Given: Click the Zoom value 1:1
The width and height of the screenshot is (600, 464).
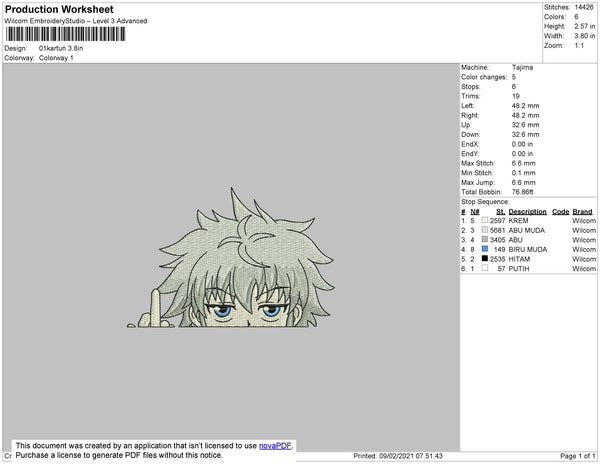Looking at the screenshot, I should click(x=579, y=46).
